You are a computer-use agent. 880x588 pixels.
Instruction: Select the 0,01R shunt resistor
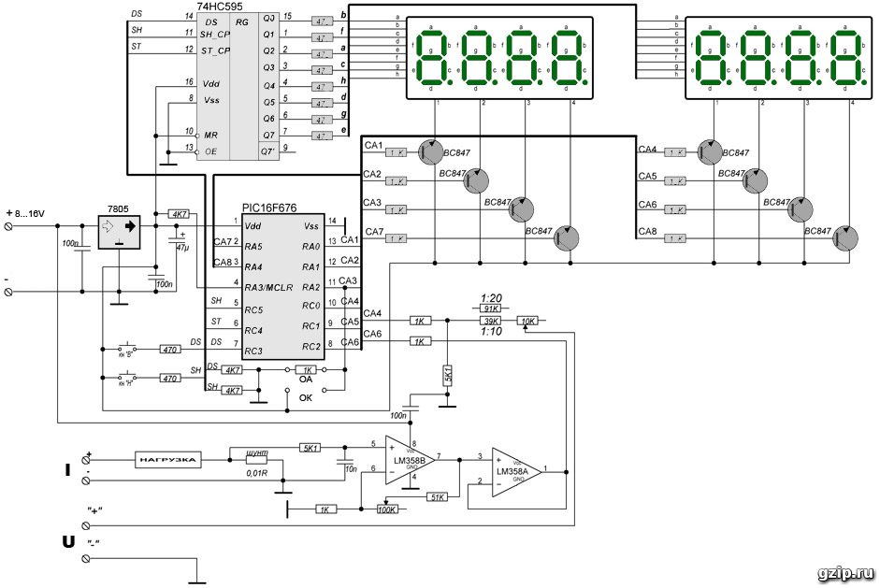255,461
